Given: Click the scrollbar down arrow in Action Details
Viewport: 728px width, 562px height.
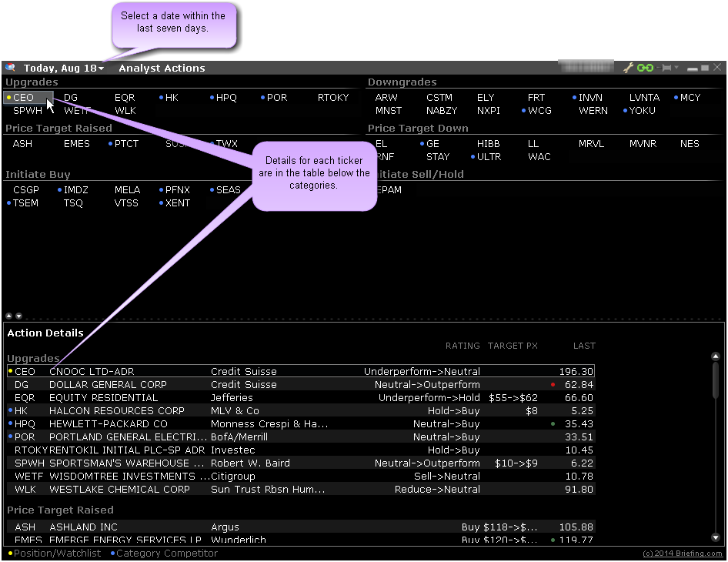Looking at the screenshot, I should (716, 537).
